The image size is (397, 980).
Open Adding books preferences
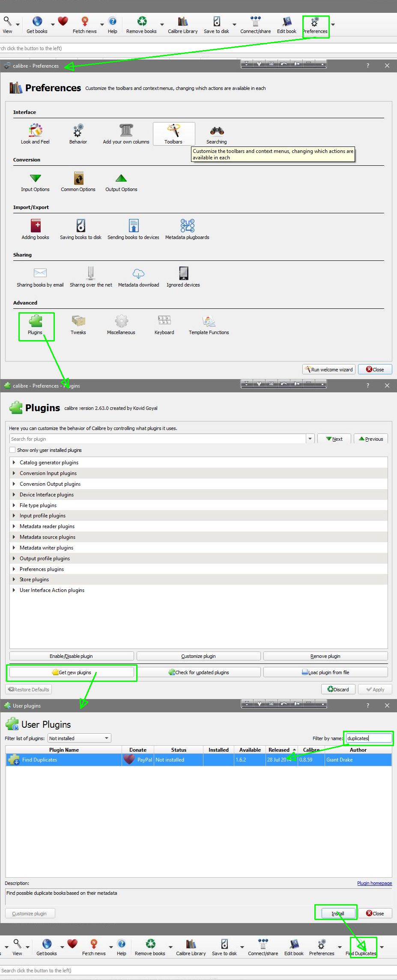point(35,230)
